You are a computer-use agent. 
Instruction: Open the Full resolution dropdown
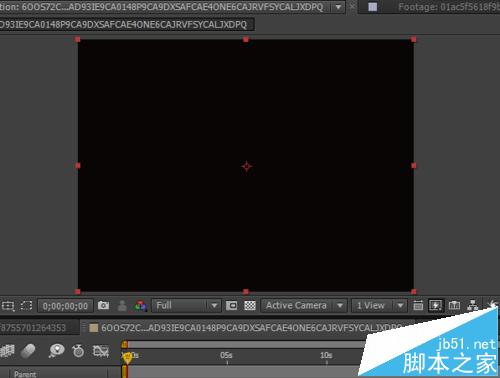[x=186, y=305]
